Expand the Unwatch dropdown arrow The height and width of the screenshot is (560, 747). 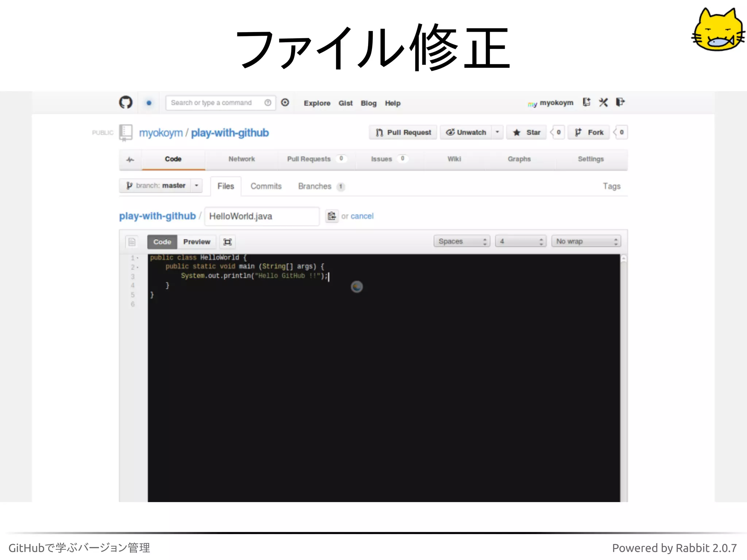(x=497, y=132)
